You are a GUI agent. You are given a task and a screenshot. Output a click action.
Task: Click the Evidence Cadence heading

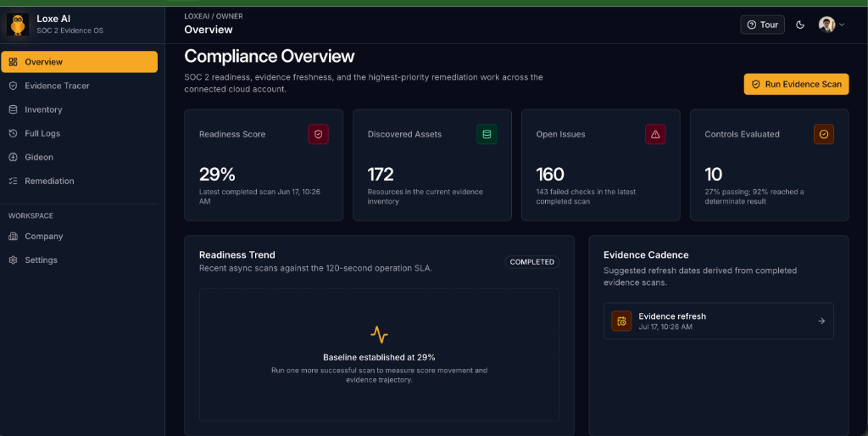click(x=646, y=254)
